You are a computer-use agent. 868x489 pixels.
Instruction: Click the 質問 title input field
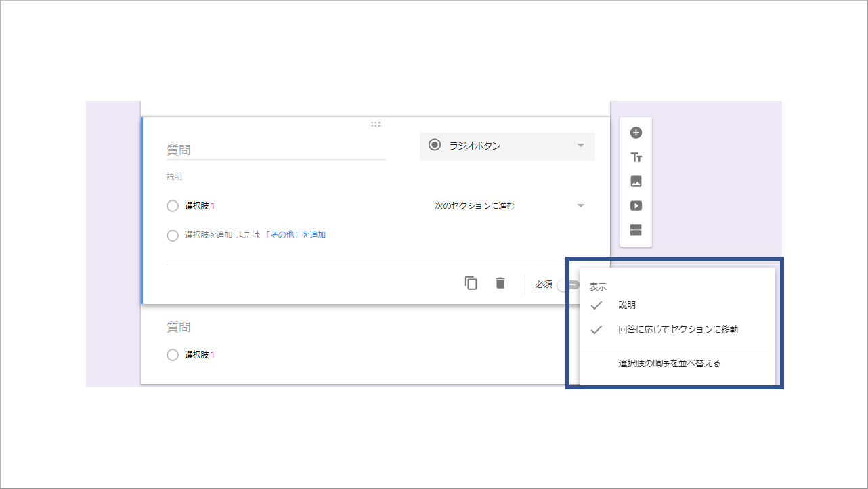271,149
